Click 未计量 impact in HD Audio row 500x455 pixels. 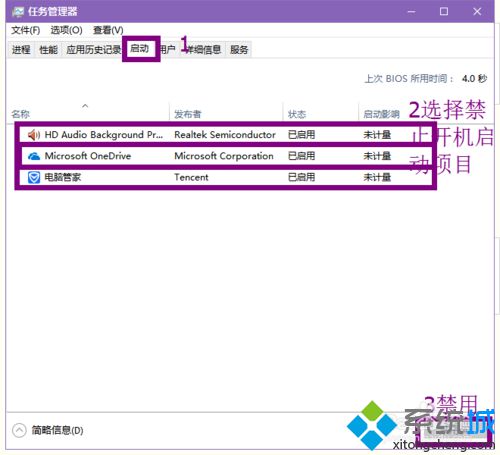tap(377, 135)
